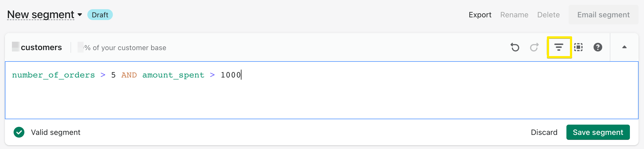
Task: Open the filters icon in the editor toolbar
Action: tap(559, 47)
